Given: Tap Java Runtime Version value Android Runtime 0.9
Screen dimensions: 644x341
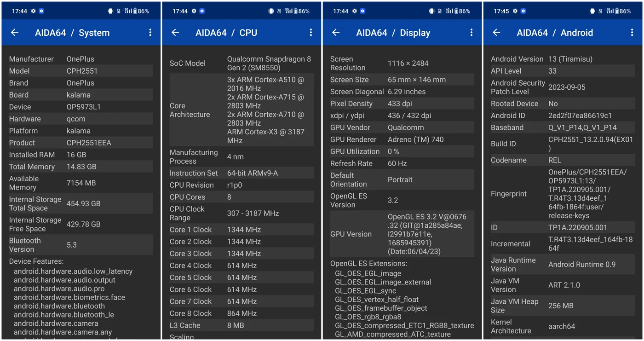Looking at the screenshot, I should click(582, 264).
